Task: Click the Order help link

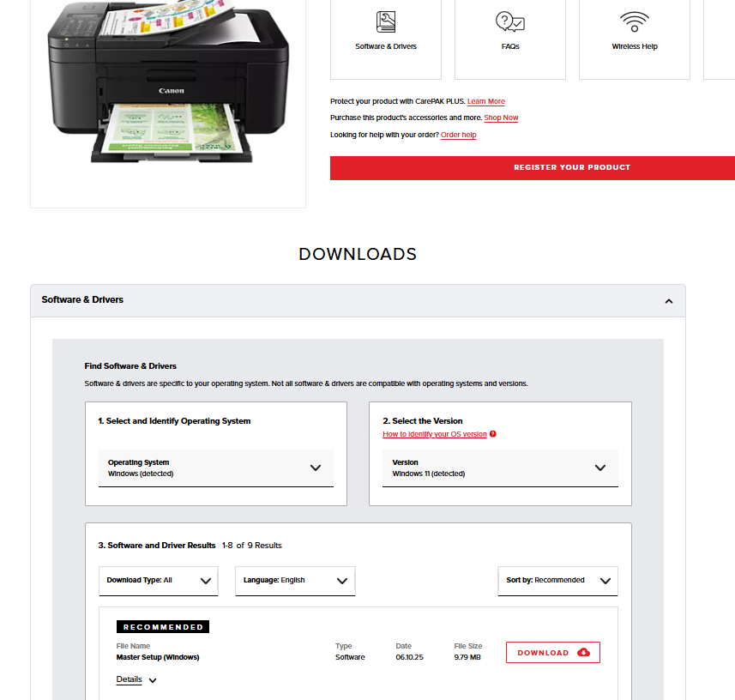Action: click(458, 135)
